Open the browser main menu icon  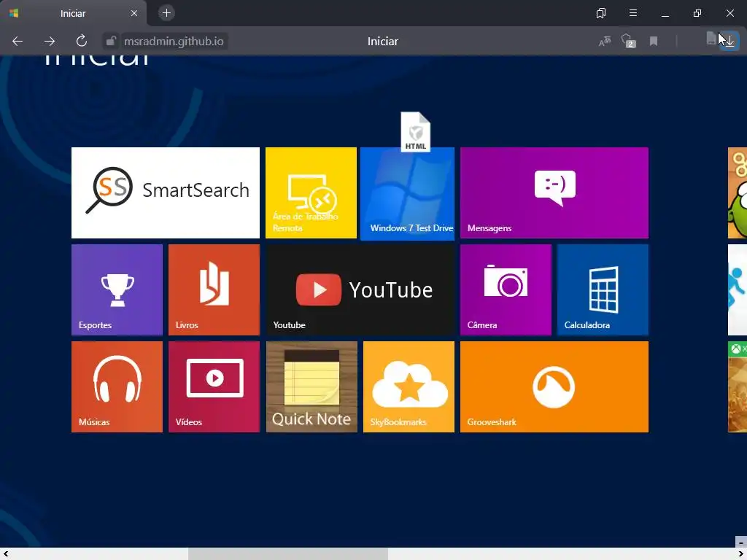coord(633,13)
